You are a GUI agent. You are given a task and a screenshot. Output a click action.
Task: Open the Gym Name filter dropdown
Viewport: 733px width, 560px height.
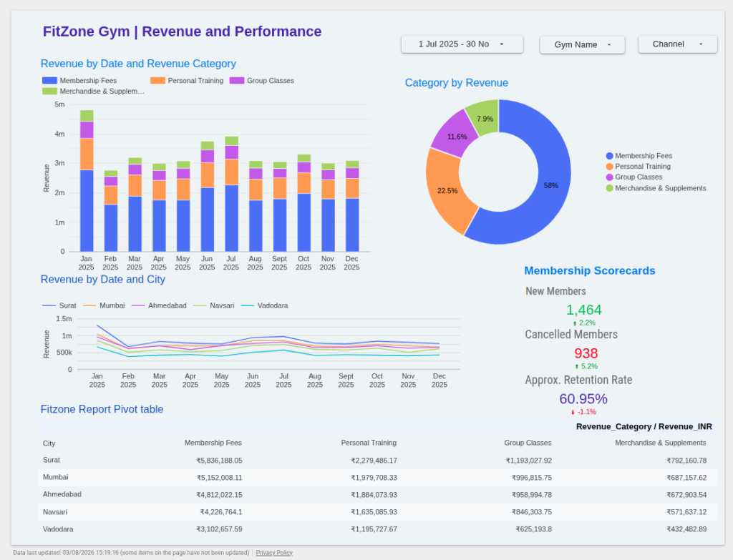coord(582,45)
